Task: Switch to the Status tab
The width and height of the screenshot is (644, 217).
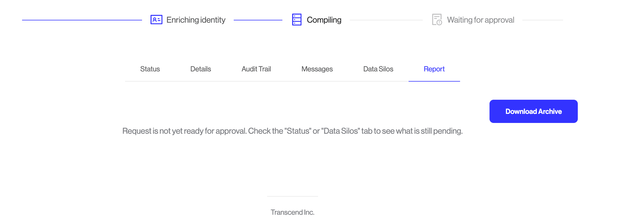Action: point(150,69)
